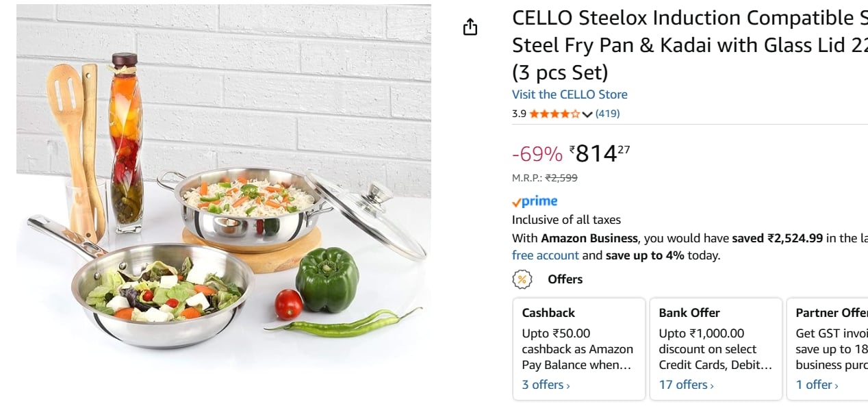This screenshot has height=408, width=868.
Task: Expand the rating breakdown chevron
Action: click(x=587, y=114)
